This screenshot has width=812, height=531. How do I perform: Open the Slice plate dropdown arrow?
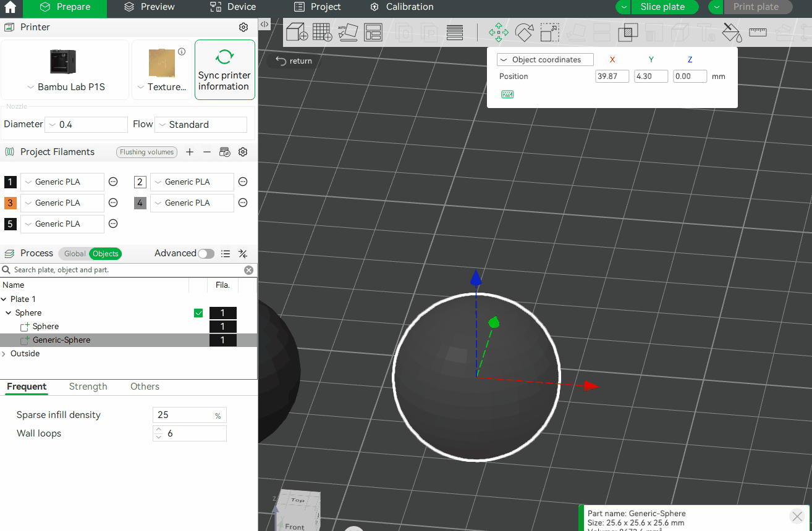(x=624, y=7)
